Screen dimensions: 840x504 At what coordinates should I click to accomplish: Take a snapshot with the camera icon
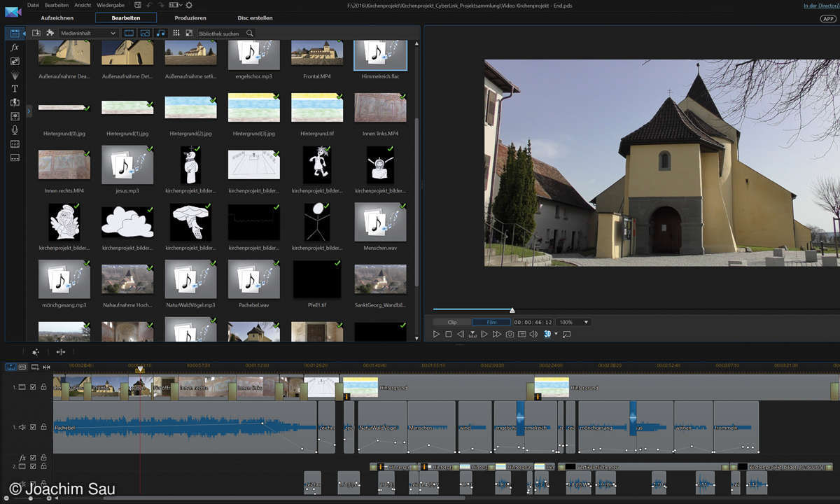coord(510,335)
